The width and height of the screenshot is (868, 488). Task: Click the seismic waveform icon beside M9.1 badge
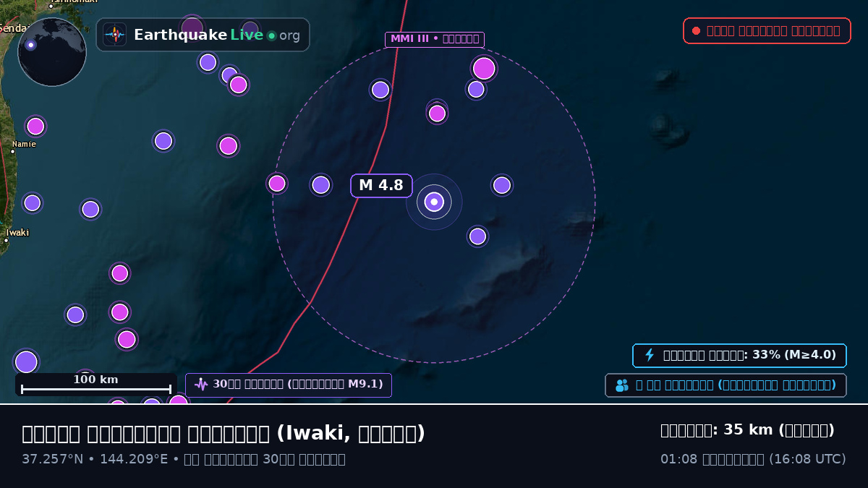pos(201,385)
